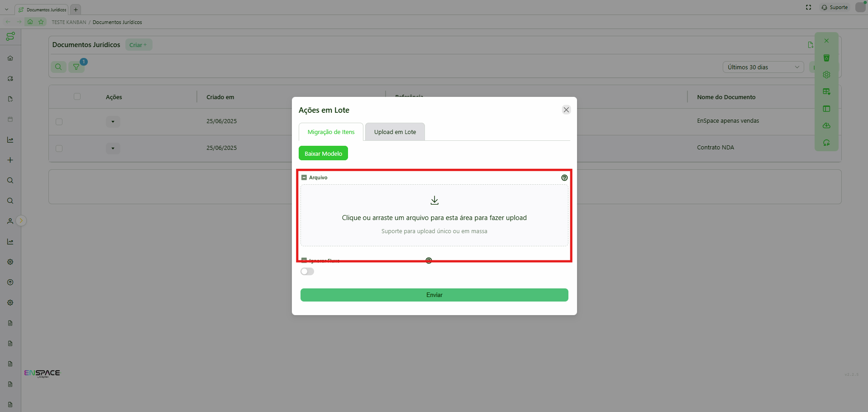Switch to Upload em Lote tab
This screenshot has height=412, width=868.
395,132
